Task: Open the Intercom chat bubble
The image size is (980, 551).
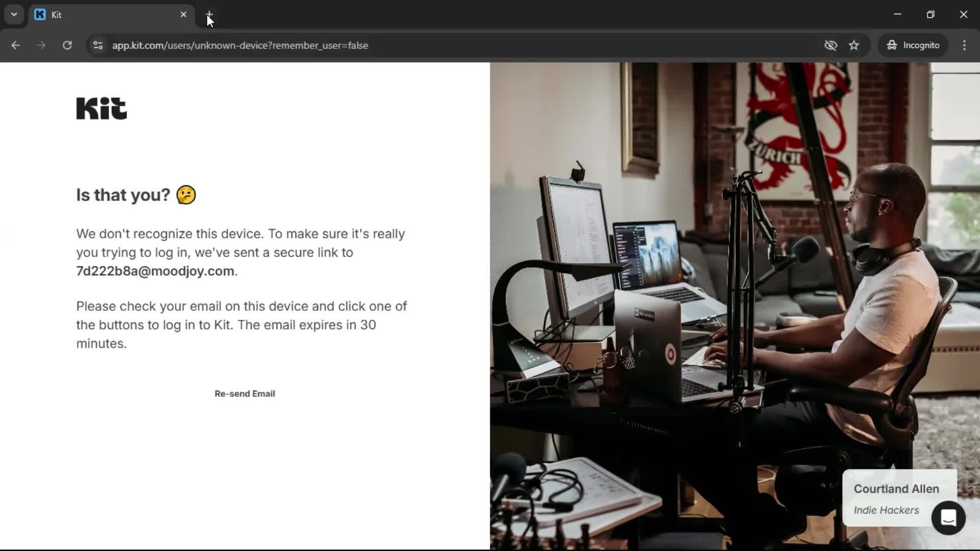Action: 948,518
